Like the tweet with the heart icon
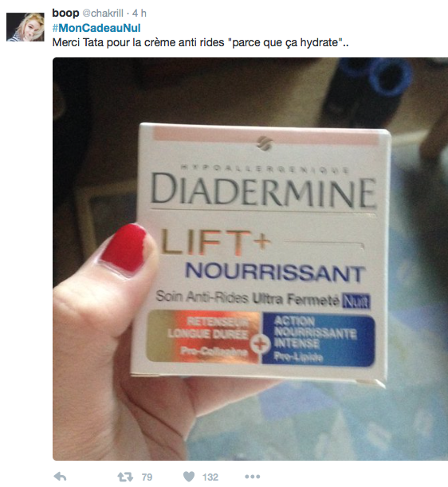This screenshot has width=448, height=487. tap(189, 477)
